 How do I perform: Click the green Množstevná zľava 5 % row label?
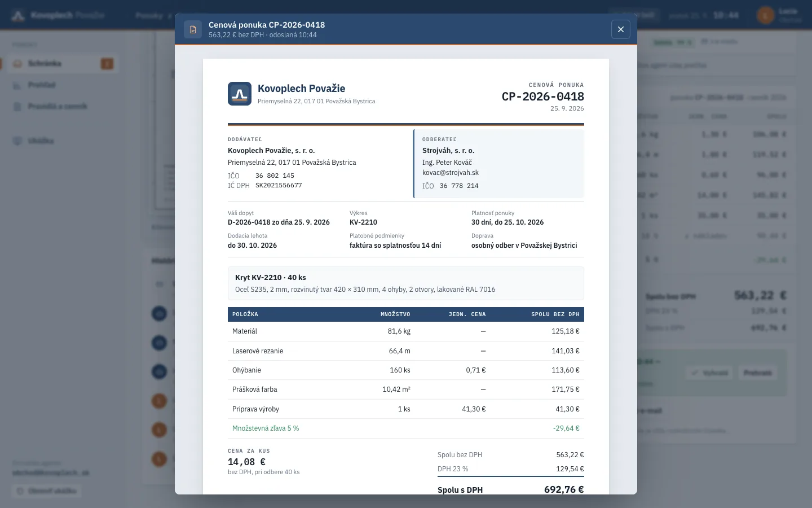tap(266, 428)
